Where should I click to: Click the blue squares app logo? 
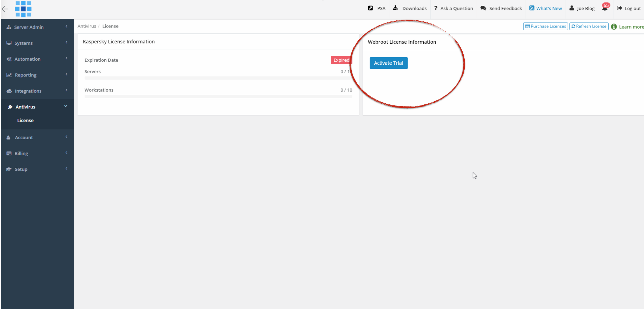tap(23, 9)
